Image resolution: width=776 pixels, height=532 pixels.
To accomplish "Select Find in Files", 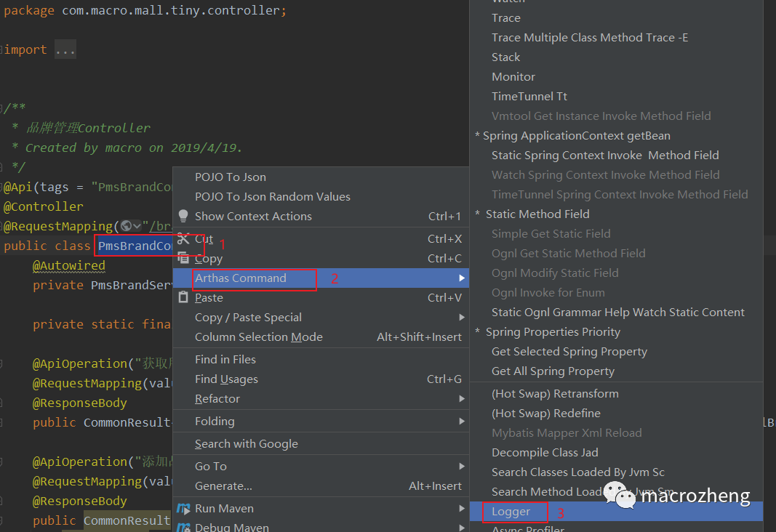I will [321, 360].
